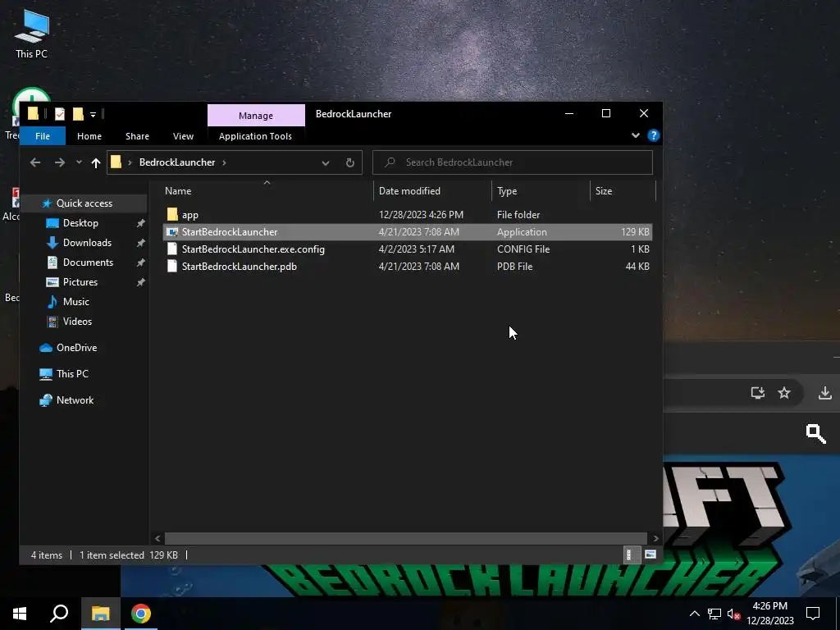Click the Manage contextual tab

coord(256,115)
